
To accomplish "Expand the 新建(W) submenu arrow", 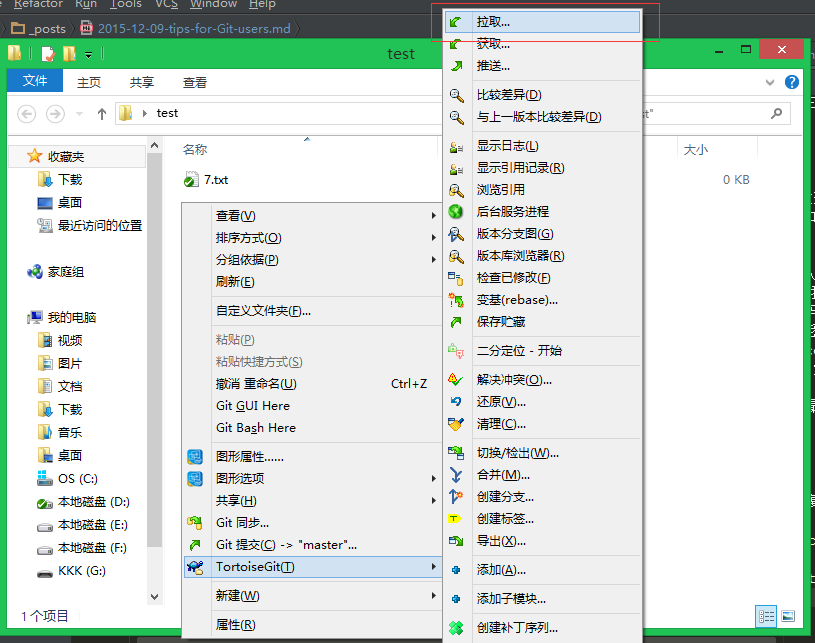I will point(433,596).
